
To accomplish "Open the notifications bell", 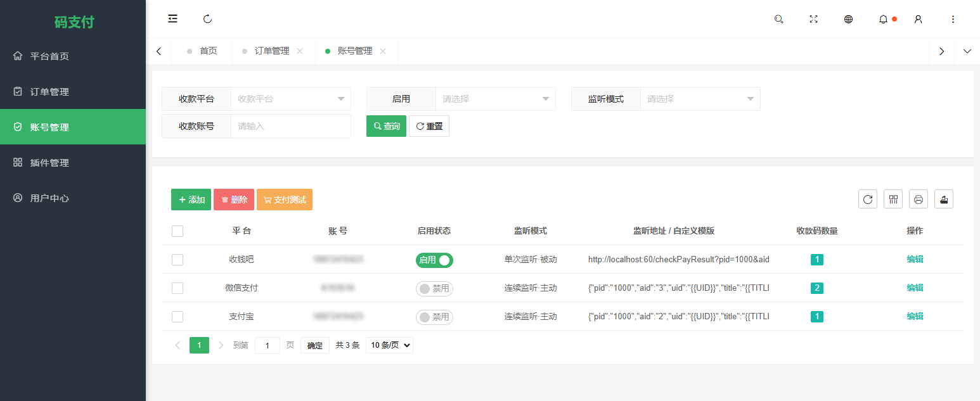I will [883, 19].
